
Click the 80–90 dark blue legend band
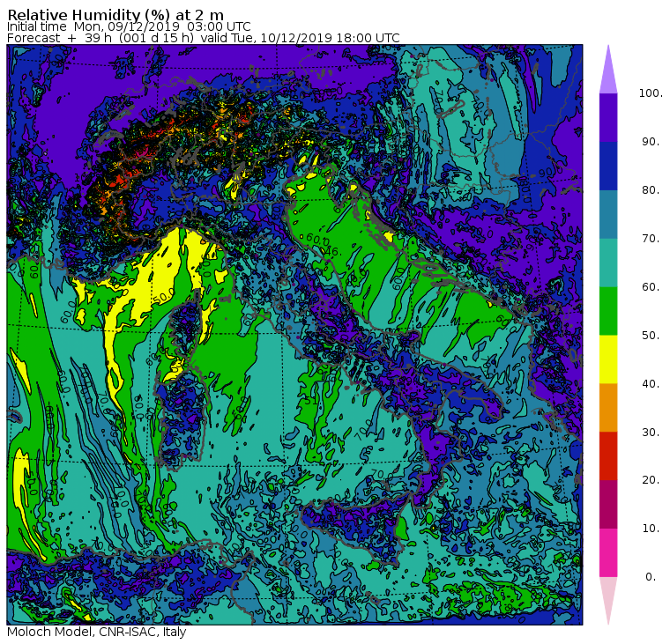point(608,166)
